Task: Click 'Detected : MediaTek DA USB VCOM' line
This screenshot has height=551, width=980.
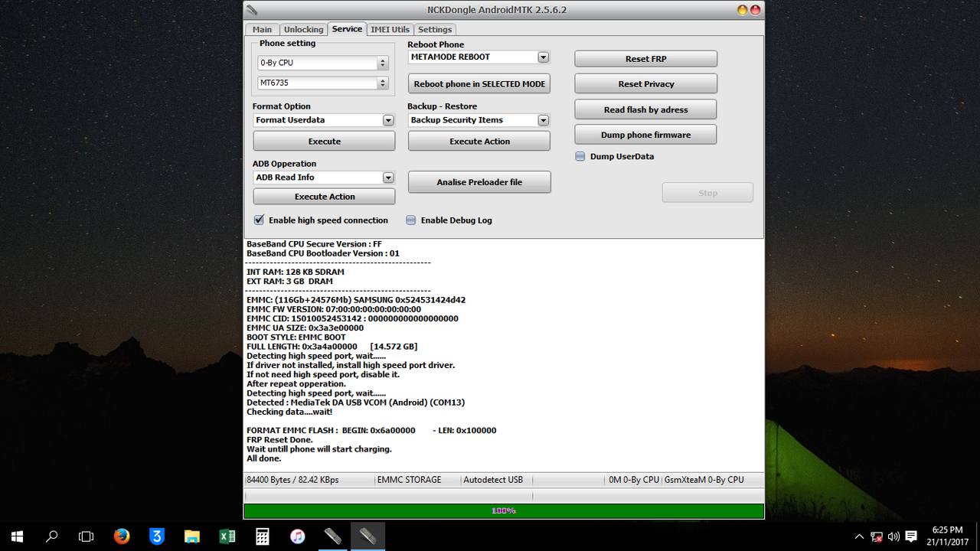Action: pos(355,403)
